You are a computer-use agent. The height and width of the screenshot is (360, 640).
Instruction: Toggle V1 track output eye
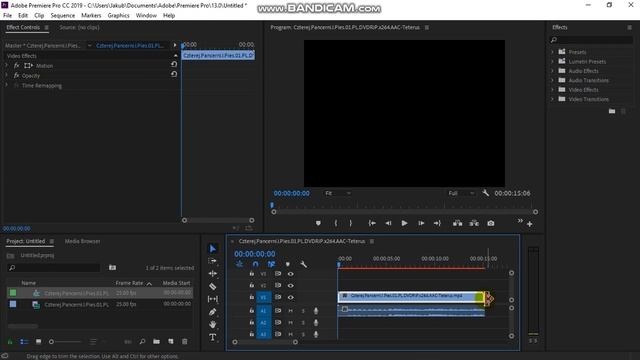tap(291, 297)
